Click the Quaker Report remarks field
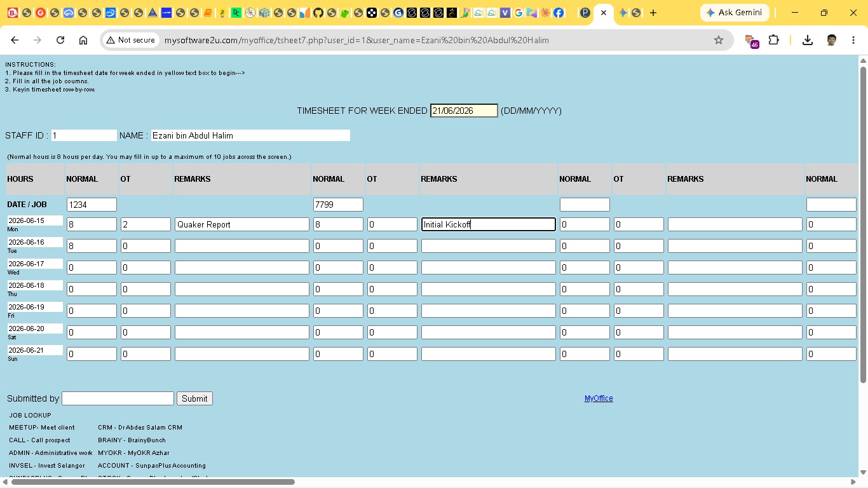This screenshot has height=488, width=868. 241,224
